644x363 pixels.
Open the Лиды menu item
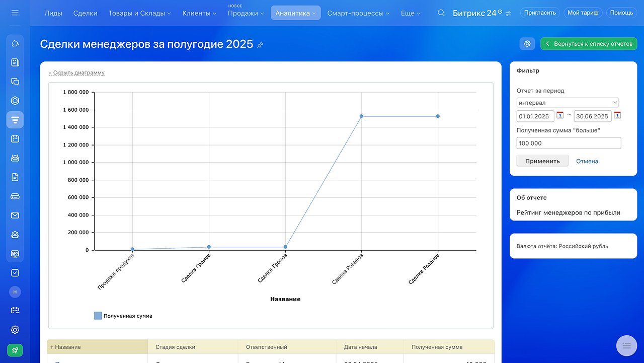point(53,13)
